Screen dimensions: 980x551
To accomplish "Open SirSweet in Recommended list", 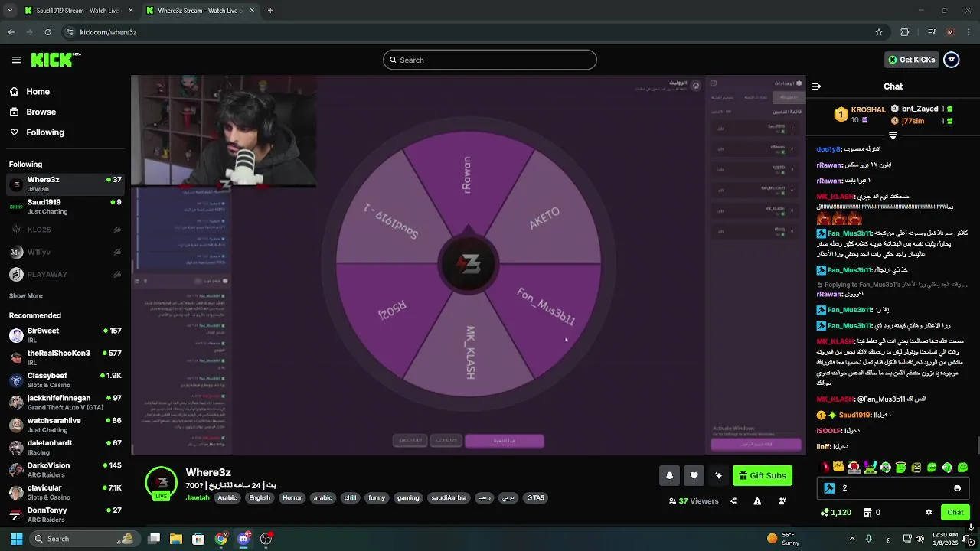I will click(x=65, y=335).
